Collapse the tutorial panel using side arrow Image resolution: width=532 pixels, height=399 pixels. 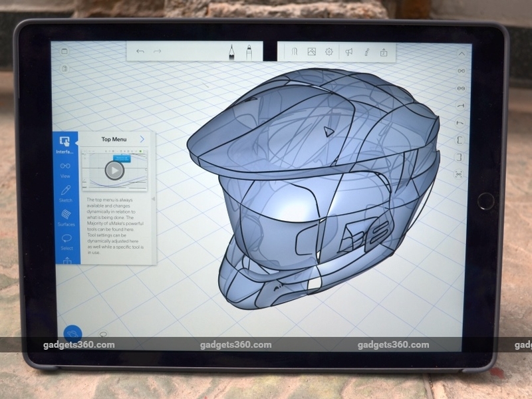coord(153,199)
